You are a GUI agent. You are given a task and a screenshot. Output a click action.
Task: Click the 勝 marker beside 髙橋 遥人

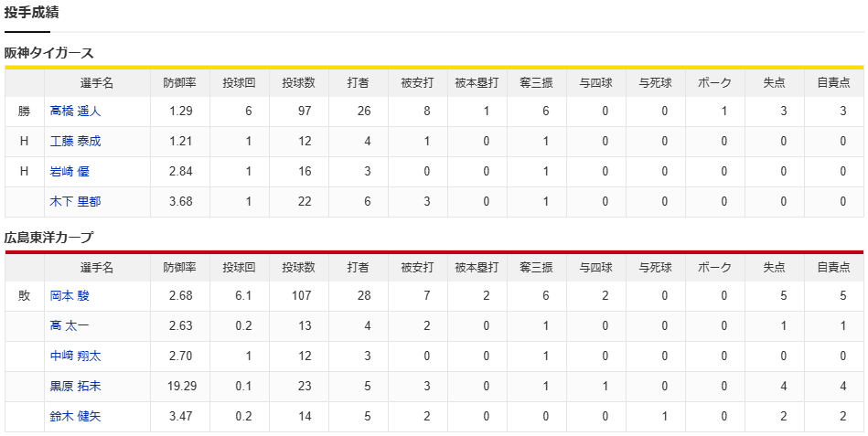click(24, 112)
